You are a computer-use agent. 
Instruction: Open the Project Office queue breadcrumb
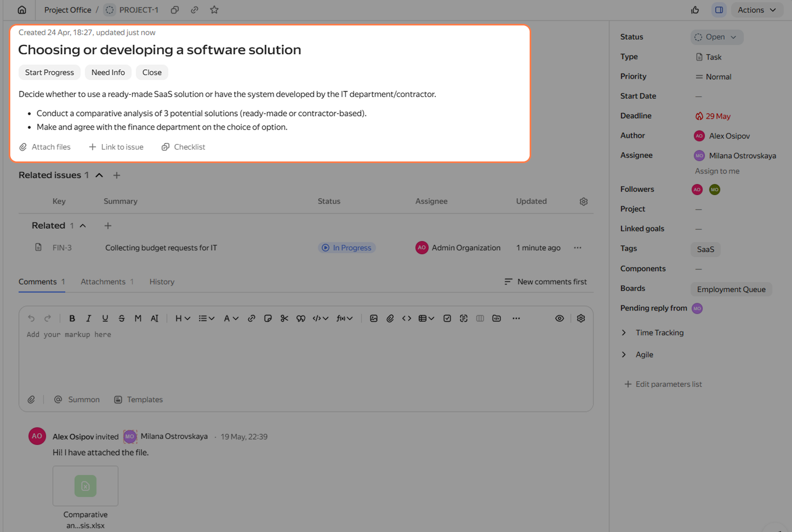click(x=68, y=10)
